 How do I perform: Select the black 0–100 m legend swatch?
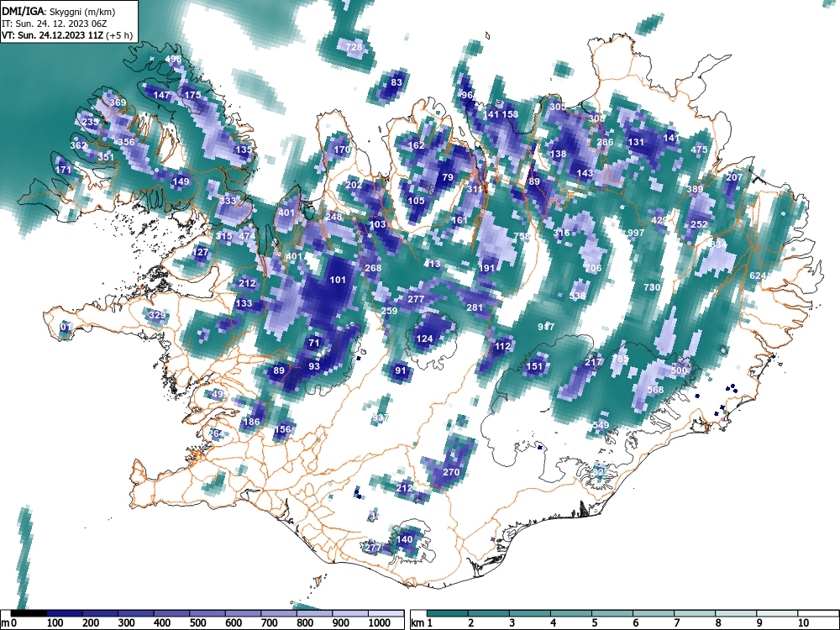[29, 613]
